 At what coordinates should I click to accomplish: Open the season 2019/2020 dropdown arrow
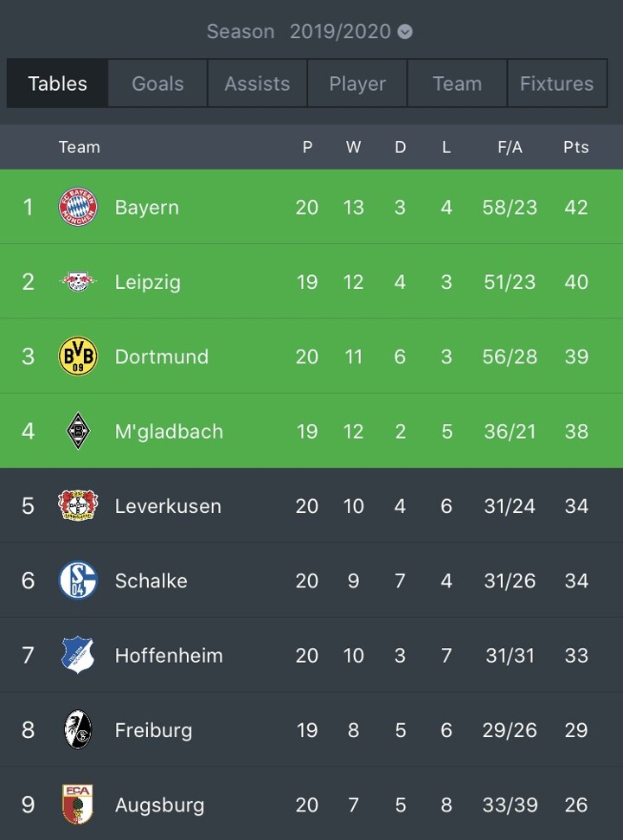click(x=405, y=32)
